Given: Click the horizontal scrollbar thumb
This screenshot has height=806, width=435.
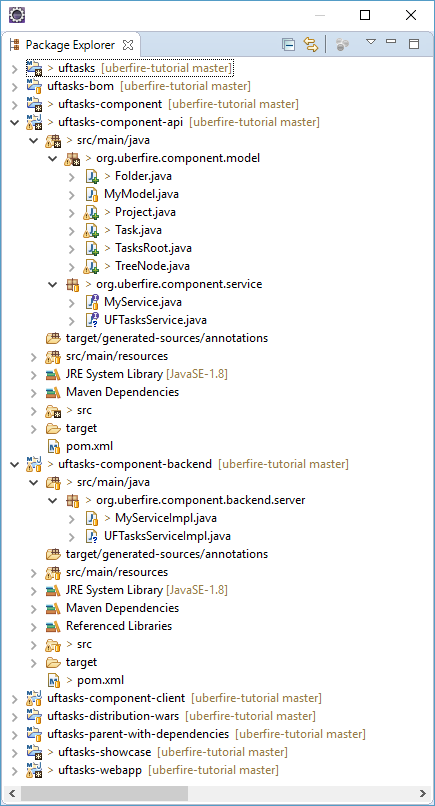Looking at the screenshot, I should tap(104, 793).
